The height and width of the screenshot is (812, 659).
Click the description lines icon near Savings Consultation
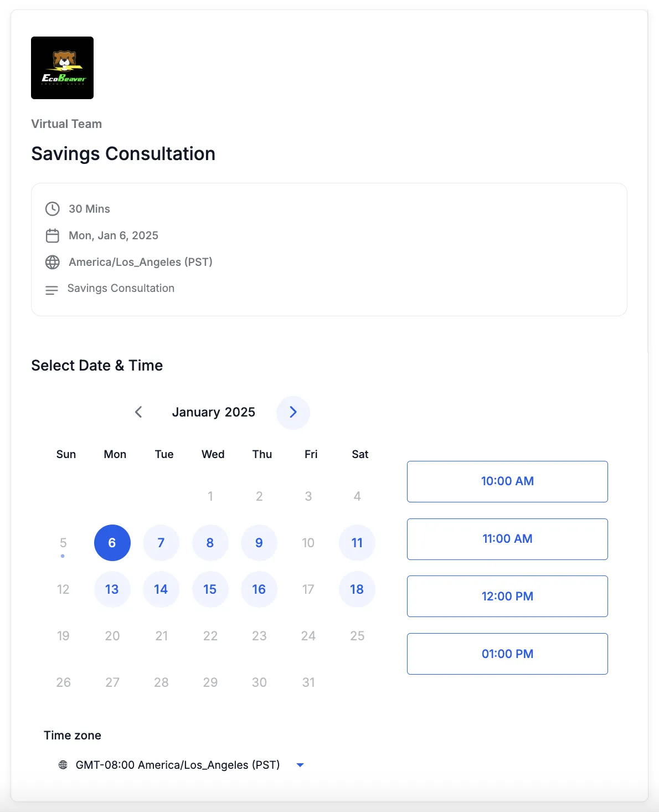(x=52, y=290)
